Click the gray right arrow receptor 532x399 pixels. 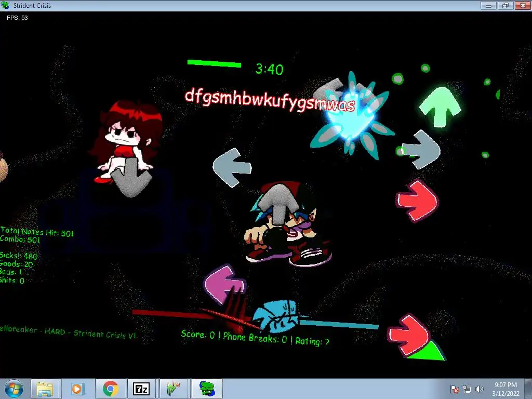pyautogui.click(x=421, y=149)
